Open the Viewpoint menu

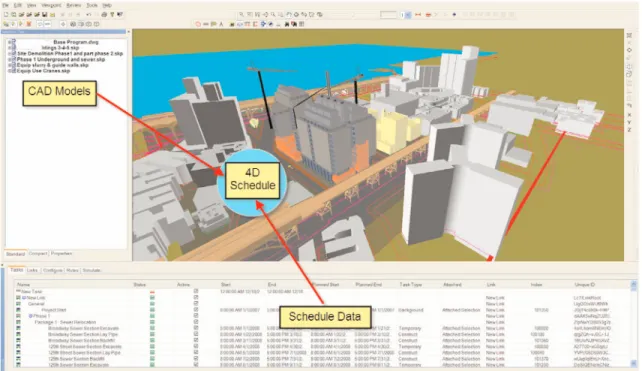tap(51, 5)
